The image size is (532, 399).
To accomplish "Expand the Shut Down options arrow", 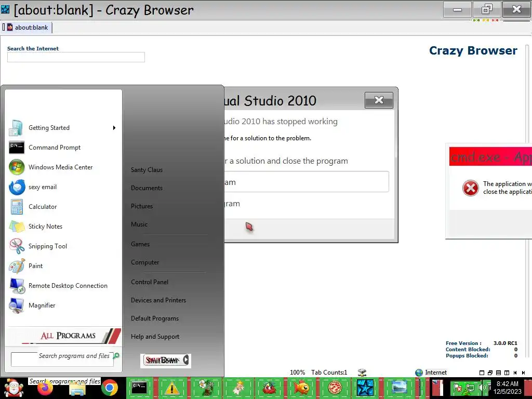I will pos(186,360).
